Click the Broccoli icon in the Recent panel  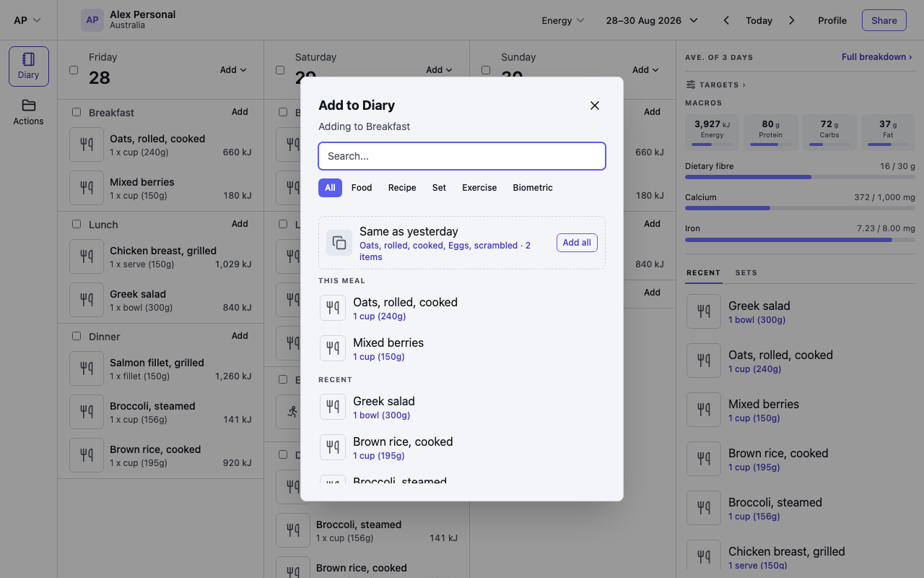704,508
